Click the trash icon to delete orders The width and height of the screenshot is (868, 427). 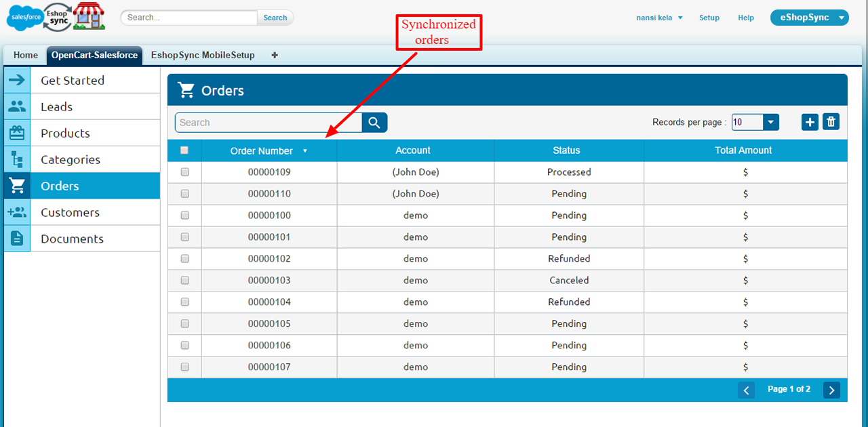tap(831, 122)
